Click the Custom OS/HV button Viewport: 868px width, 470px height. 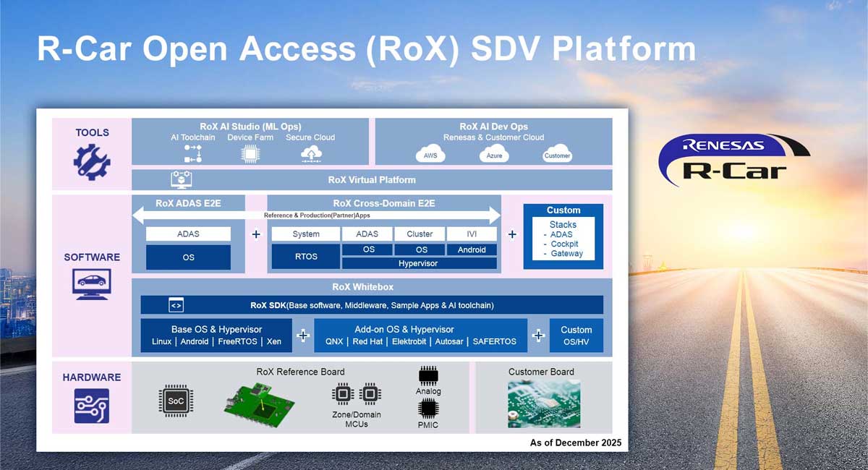576,335
